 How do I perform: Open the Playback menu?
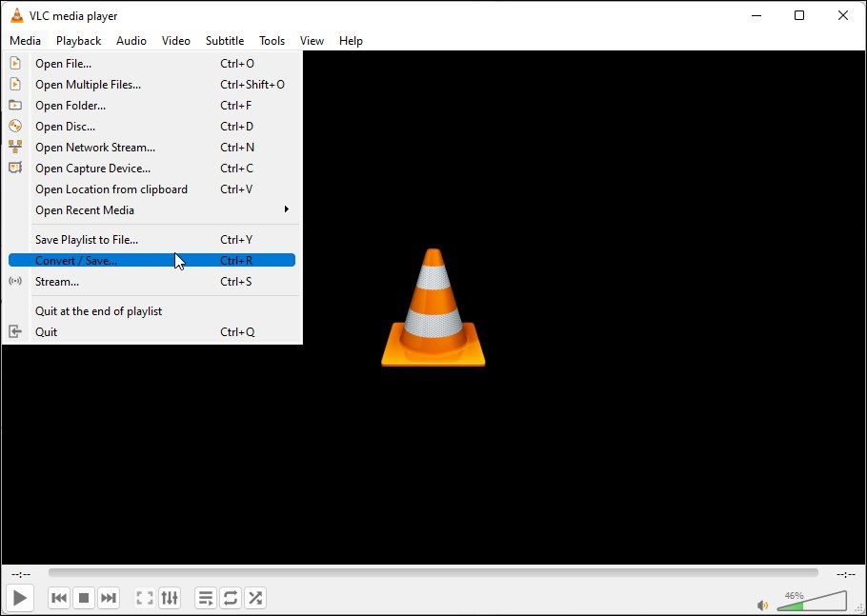click(78, 40)
